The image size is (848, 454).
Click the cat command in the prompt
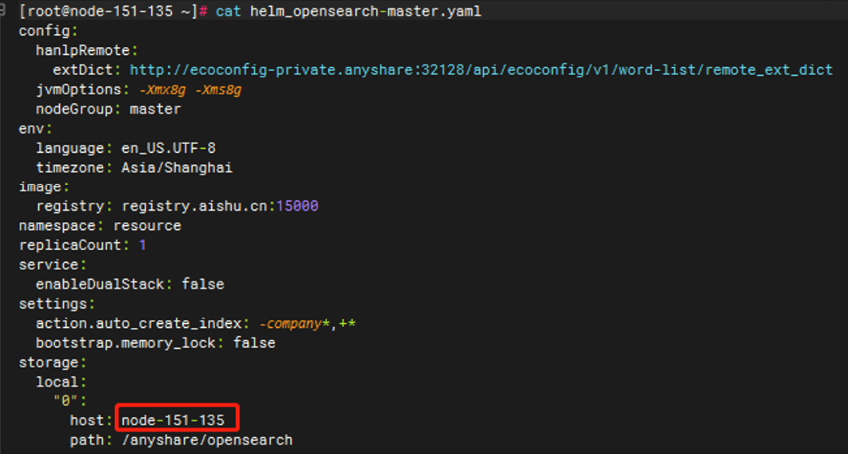click(228, 11)
